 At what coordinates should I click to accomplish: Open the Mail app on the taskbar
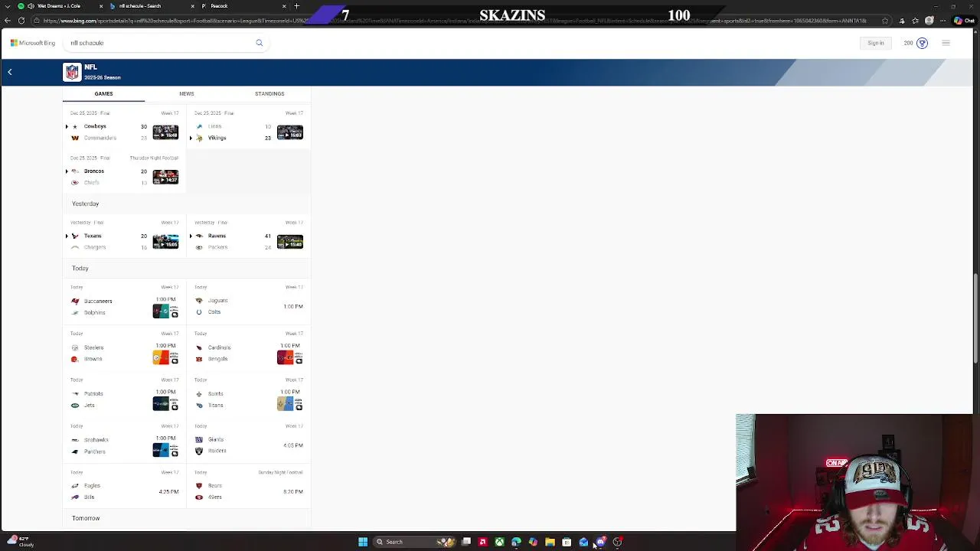click(583, 542)
